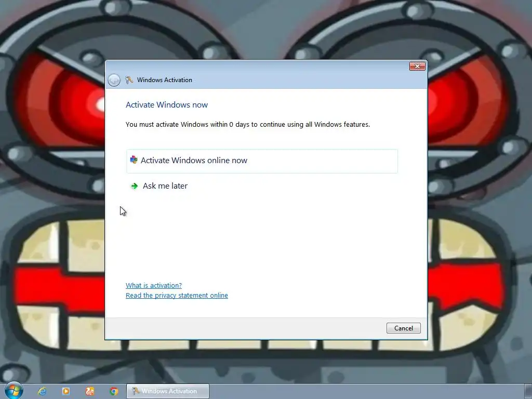
Task: Click the Windows shield icon beside Activate online
Action: point(134,160)
